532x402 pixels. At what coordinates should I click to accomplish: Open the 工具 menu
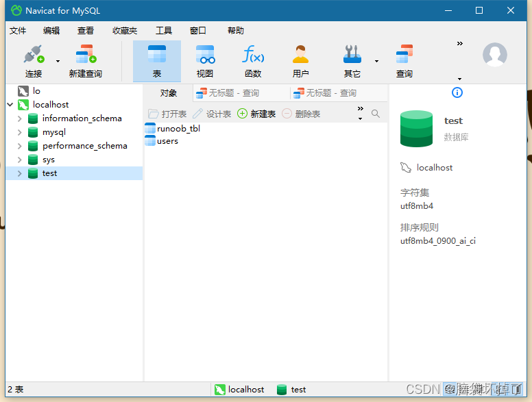tap(164, 31)
